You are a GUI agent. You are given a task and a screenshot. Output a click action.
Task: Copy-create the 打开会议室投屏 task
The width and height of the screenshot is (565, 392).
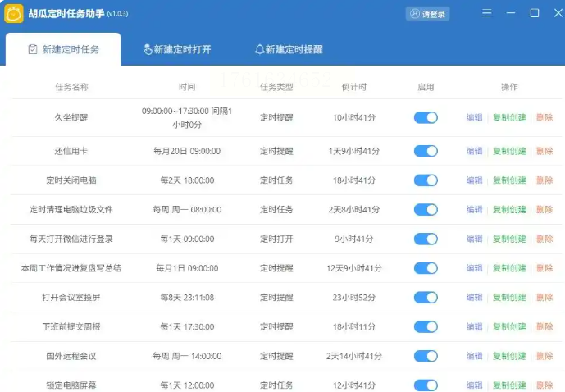coord(509,297)
